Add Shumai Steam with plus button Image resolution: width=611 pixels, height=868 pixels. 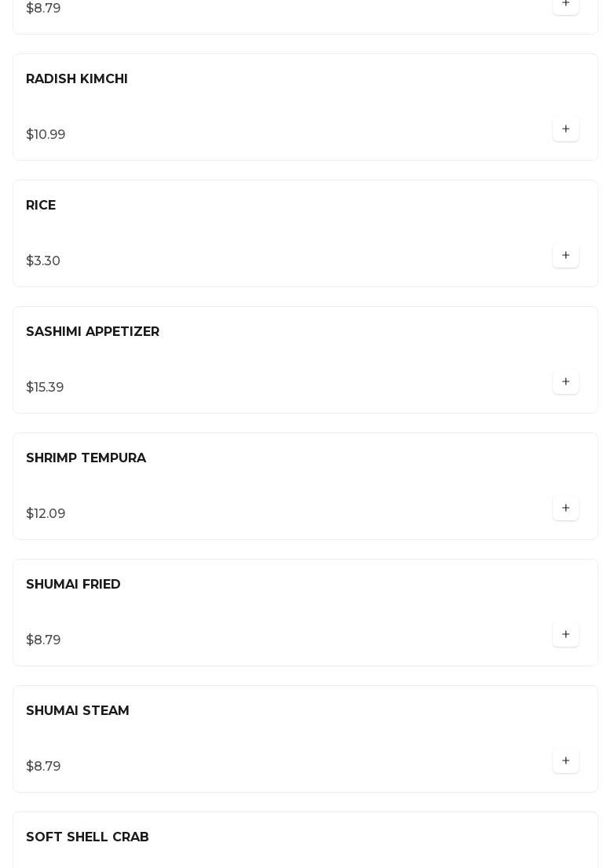coord(565,761)
